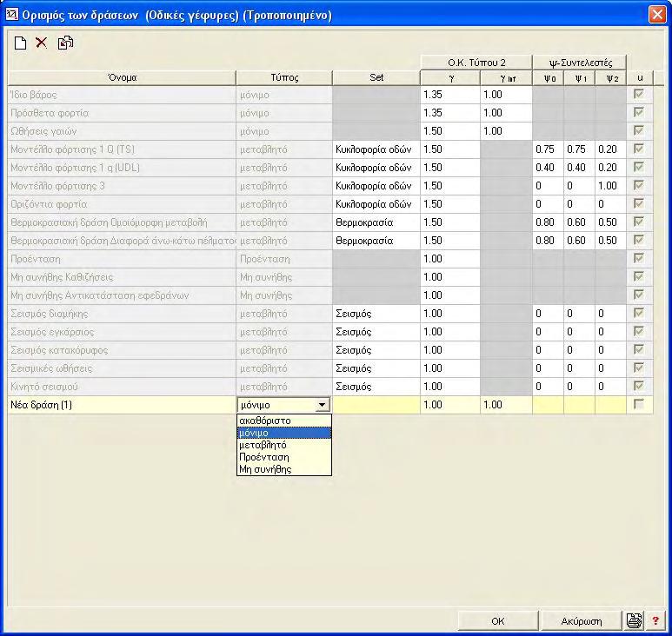
Task: Open help with the red question mark
Action: tap(655, 620)
